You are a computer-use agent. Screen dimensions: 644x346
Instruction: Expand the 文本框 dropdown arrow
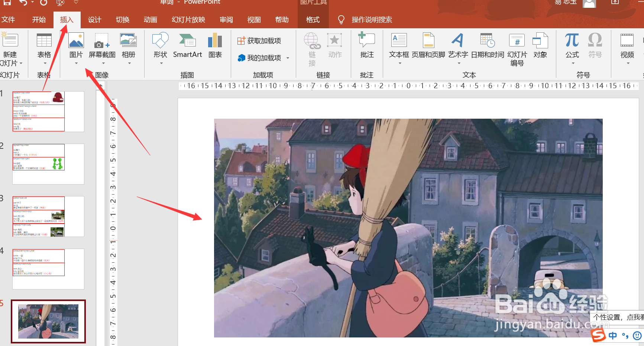pos(400,64)
